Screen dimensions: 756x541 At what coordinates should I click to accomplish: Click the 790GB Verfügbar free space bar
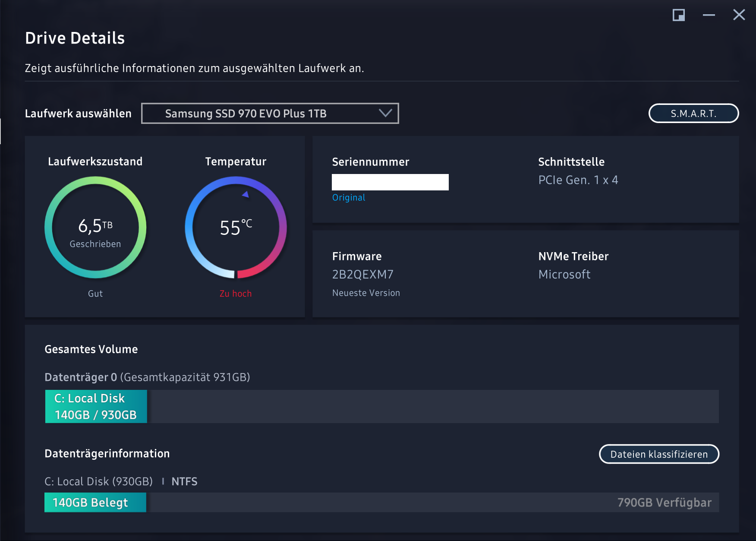pyautogui.click(x=433, y=503)
